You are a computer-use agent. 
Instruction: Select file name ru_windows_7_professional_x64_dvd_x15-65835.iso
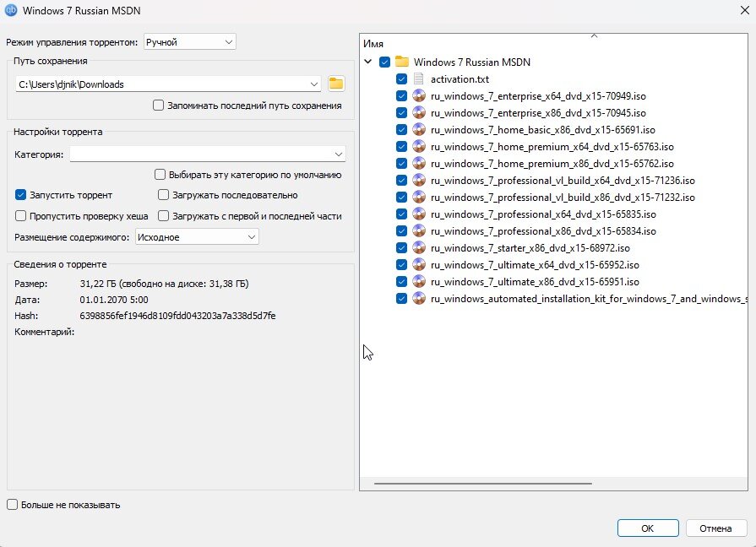pos(543,214)
